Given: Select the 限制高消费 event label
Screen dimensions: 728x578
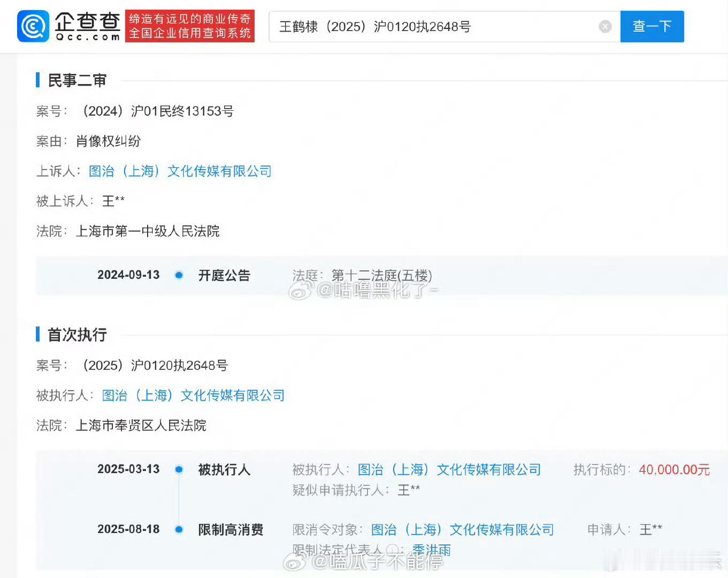Looking at the screenshot, I should tap(231, 530).
